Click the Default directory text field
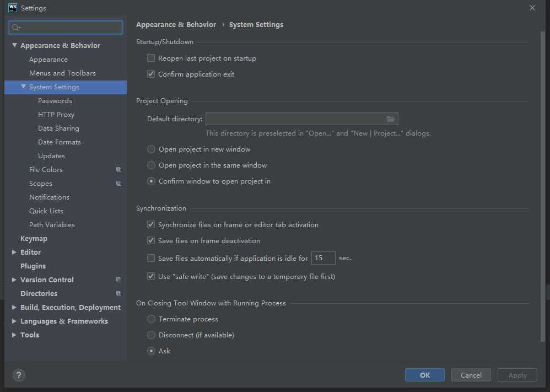550x392 pixels. coord(301,119)
